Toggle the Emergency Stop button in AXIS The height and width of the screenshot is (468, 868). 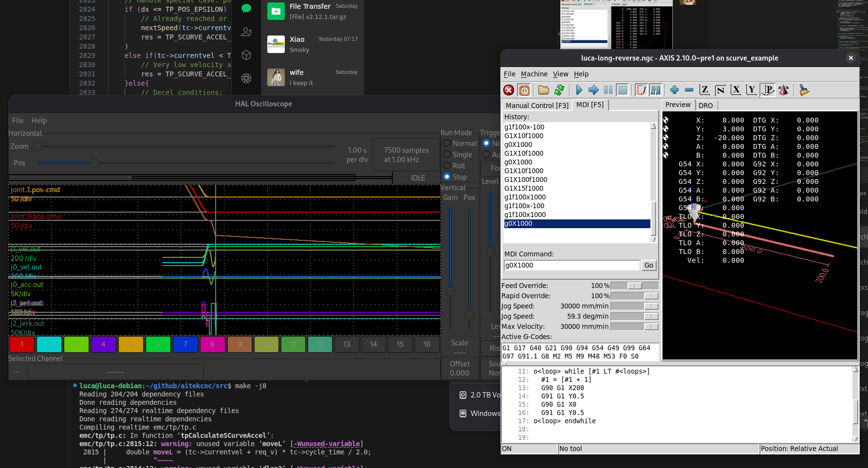[x=509, y=90]
